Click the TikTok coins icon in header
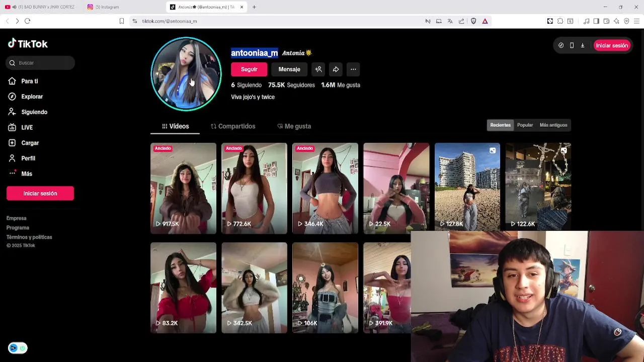This screenshot has width=644, height=362. point(561,45)
